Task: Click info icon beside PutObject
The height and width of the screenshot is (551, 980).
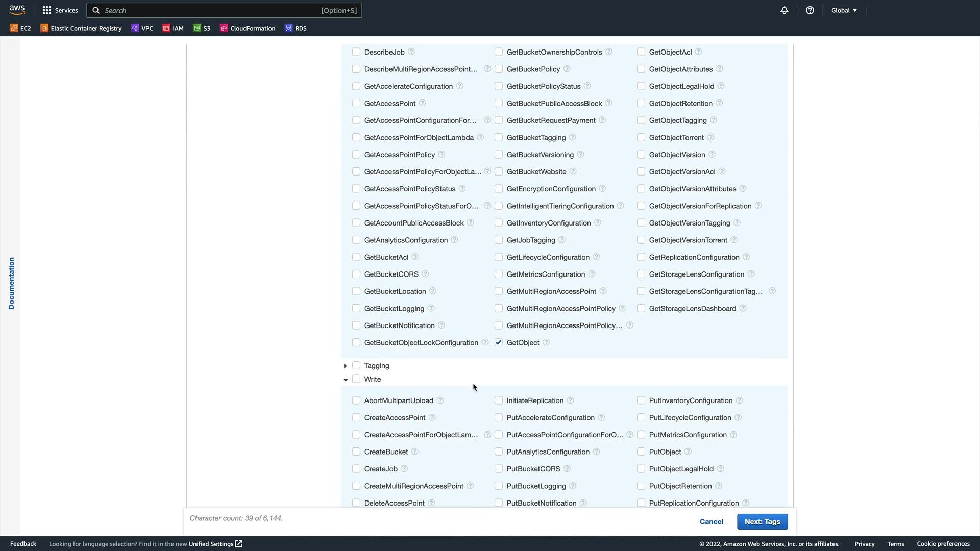Action: 688,452
